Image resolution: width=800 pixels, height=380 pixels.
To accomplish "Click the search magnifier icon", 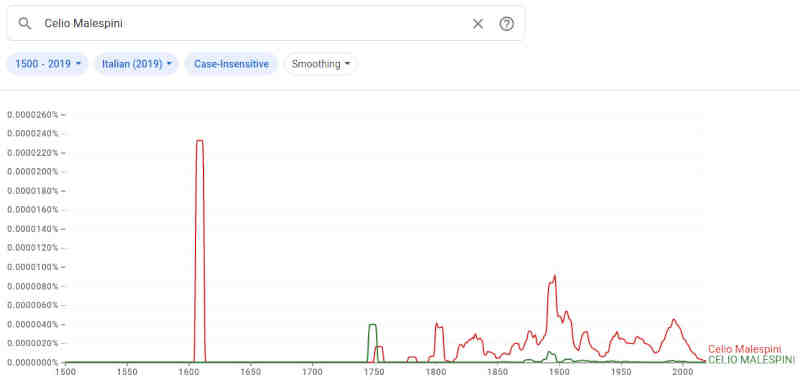I will coord(24,23).
